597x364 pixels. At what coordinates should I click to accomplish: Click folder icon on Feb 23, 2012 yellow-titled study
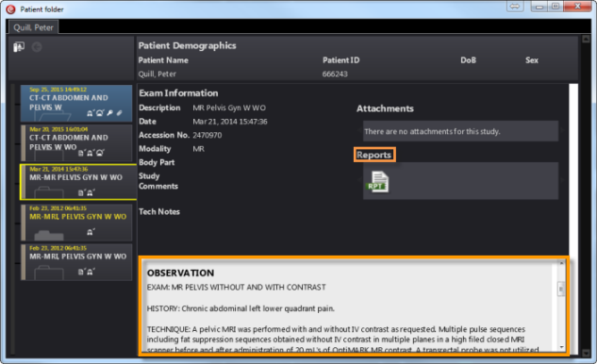(49, 235)
